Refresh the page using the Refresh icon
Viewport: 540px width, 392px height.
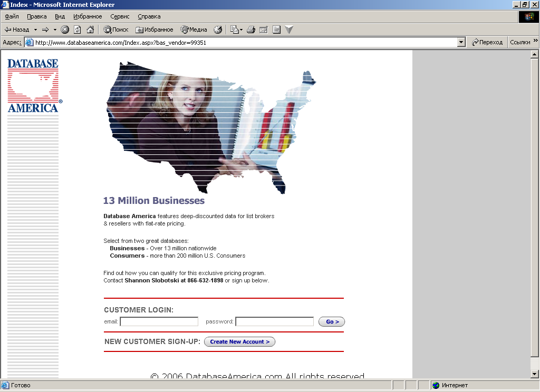click(x=78, y=30)
